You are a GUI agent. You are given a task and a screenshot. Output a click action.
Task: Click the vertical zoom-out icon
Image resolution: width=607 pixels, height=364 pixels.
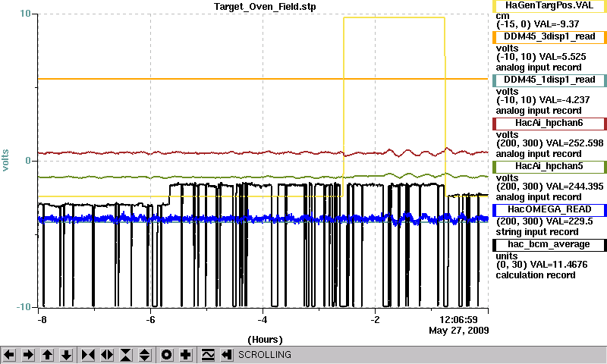tap(145, 355)
